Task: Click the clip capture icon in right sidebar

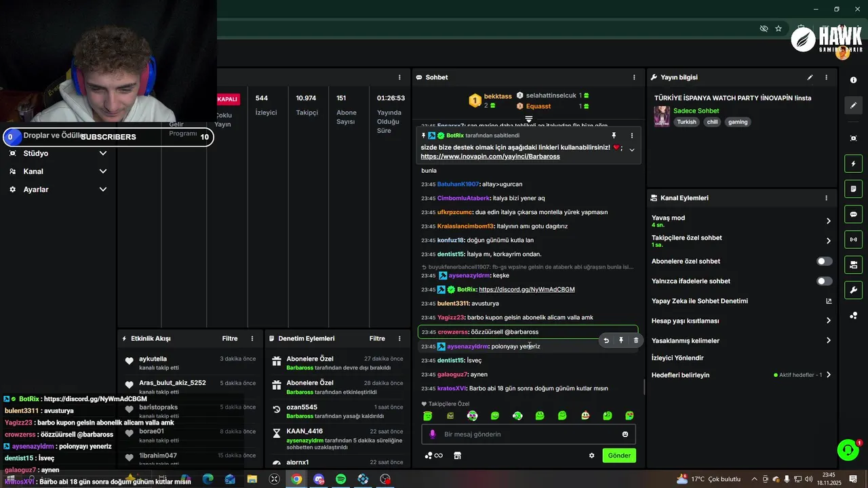Action: (853, 138)
